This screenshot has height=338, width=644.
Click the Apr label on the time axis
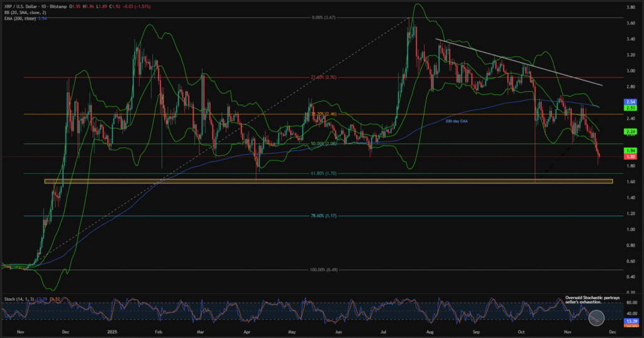[x=247, y=332]
